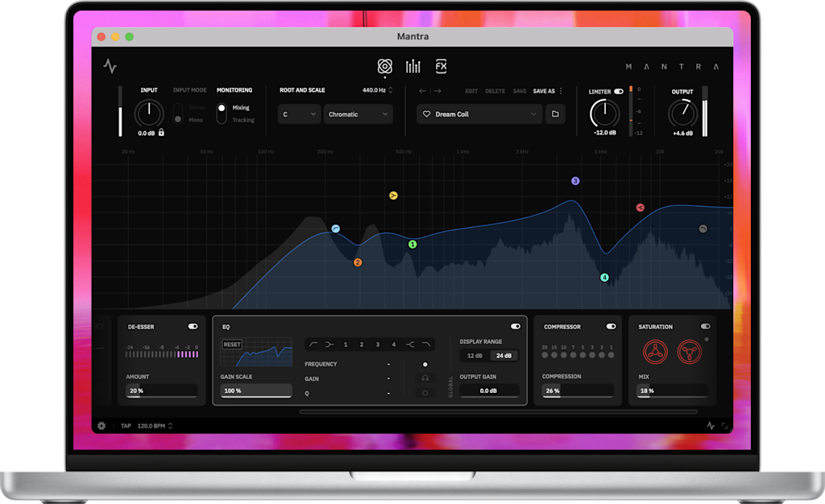Go to next preset with right arrow
Screen dimensions: 825x504
coord(437,91)
